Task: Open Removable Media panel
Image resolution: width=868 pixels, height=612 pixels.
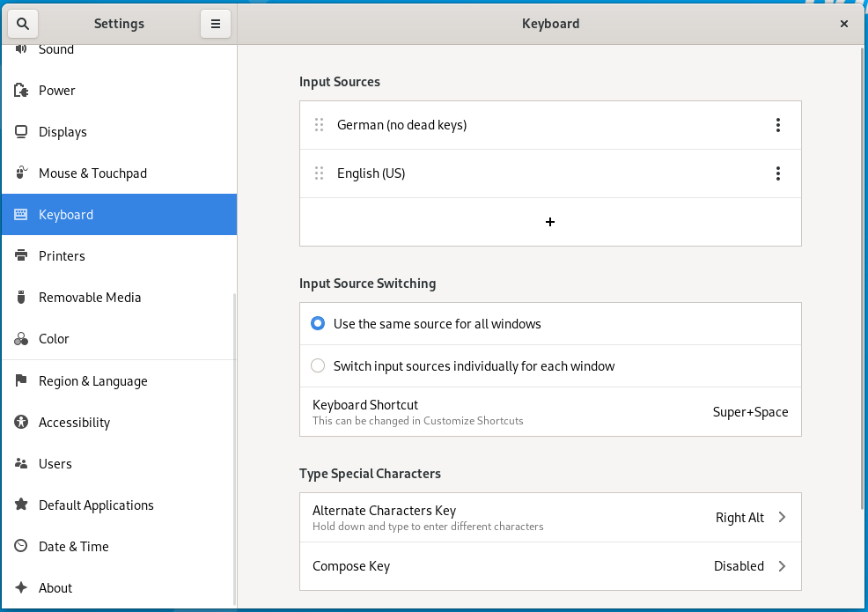Action: pyautogui.click(x=119, y=297)
